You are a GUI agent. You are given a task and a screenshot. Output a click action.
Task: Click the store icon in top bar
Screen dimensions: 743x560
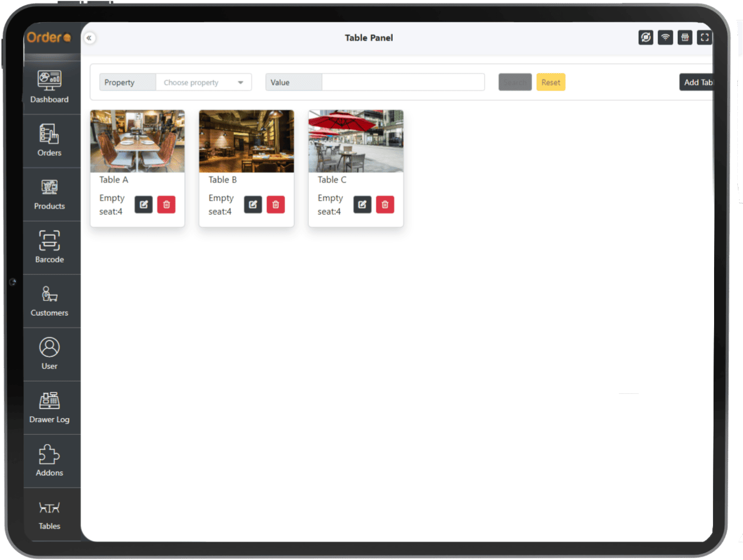685,37
